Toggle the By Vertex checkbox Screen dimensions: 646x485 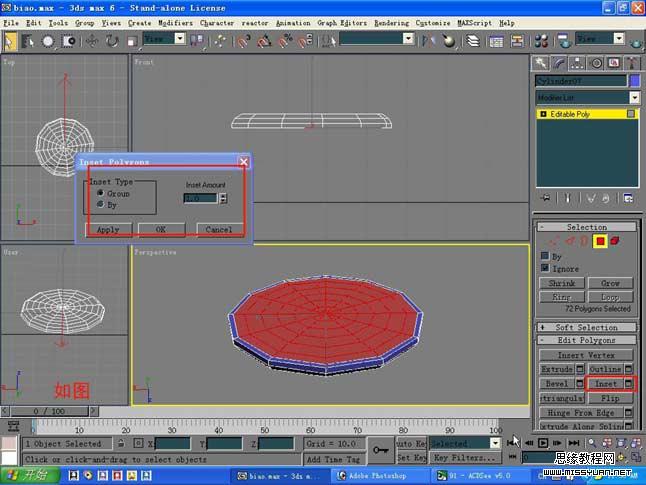click(x=545, y=256)
